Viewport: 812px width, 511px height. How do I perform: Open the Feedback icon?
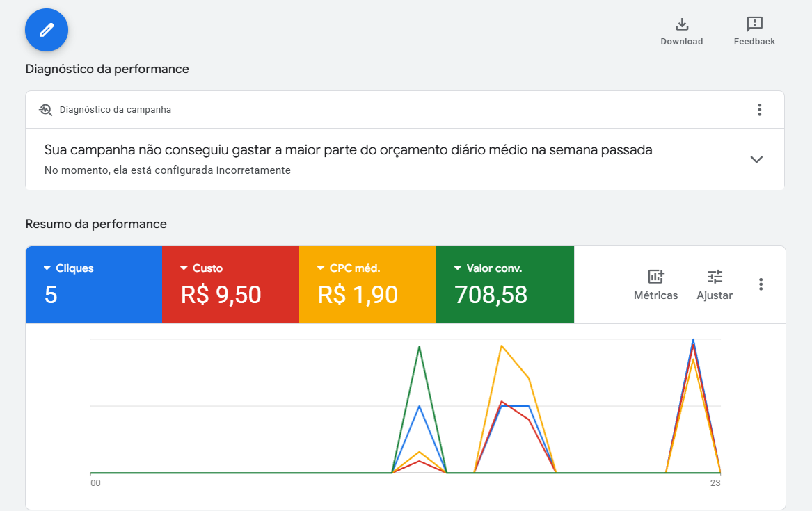(x=754, y=24)
